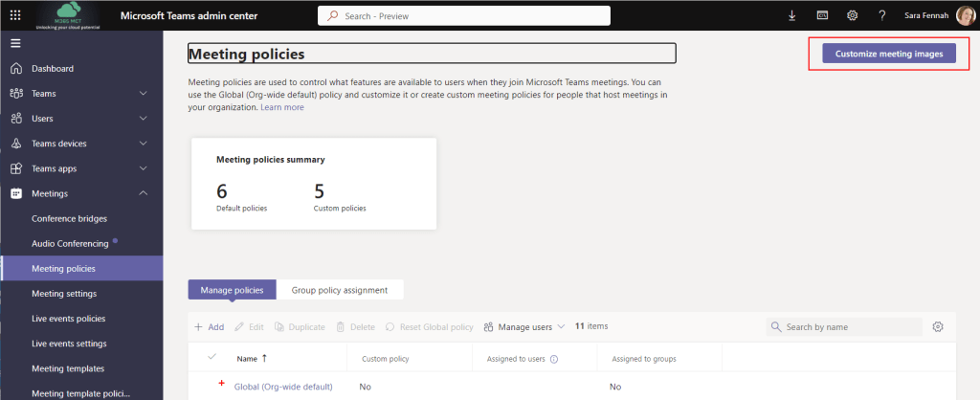Click the Customize meeting images button
The width and height of the screenshot is (980, 400).
coord(889,54)
